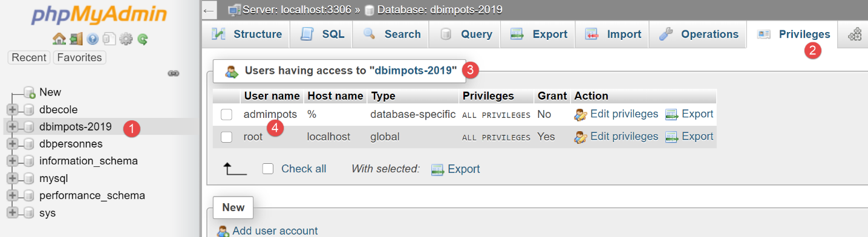868x237 pixels.
Task: Go to the Operations tab
Action: point(698,34)
